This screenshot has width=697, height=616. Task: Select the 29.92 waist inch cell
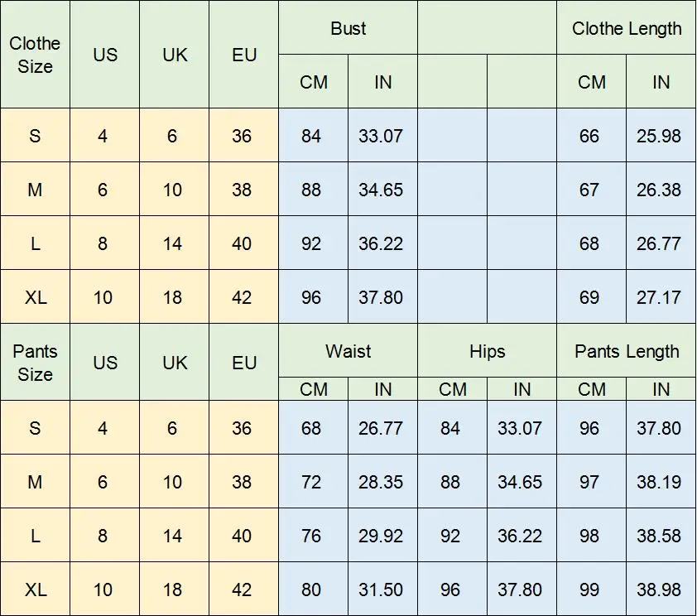pyautogui.click(x=381, y=536)
